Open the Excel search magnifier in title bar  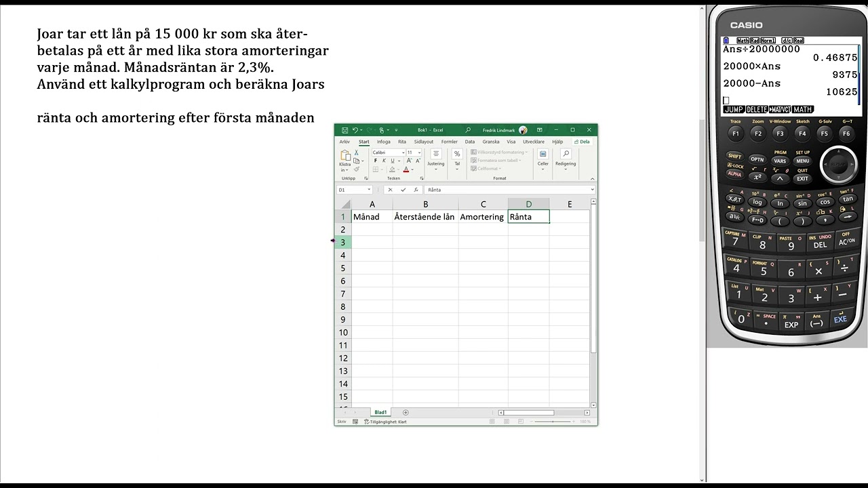coord(468,130)
